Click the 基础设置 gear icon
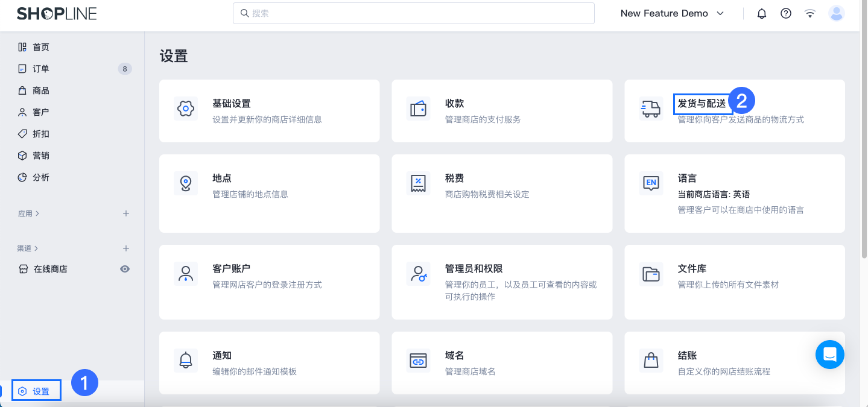Image resolution: width=868 pixels, height=407 pixels. [x=185, y=109]
